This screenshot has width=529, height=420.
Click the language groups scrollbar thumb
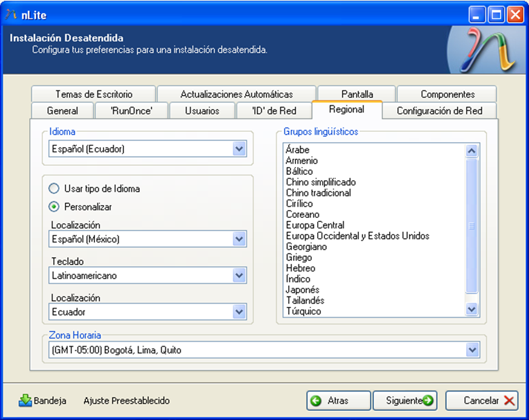coord(471,226)
